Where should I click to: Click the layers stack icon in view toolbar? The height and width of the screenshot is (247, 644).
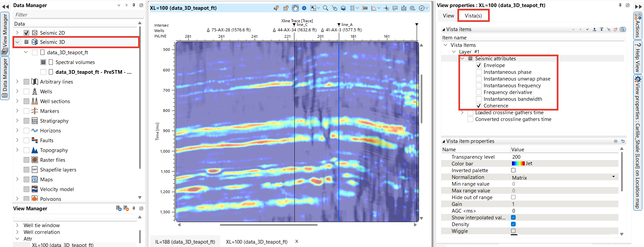click(343, 8)
